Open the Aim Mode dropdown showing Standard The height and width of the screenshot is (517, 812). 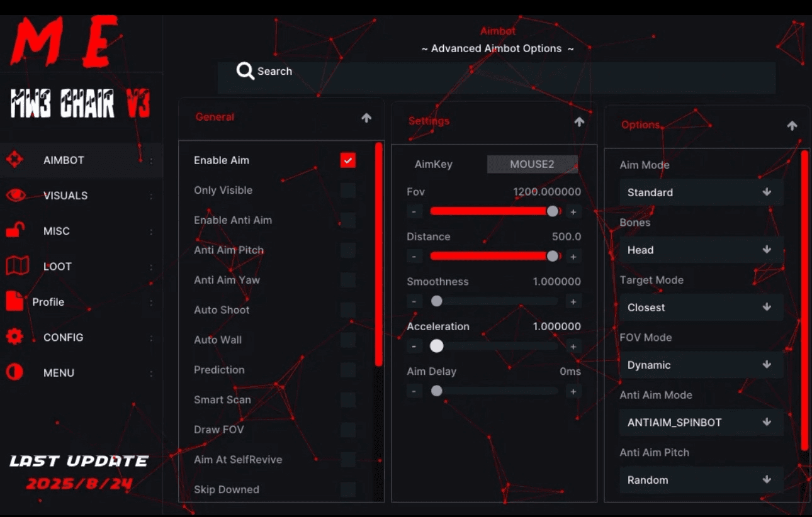click(701, 192)
